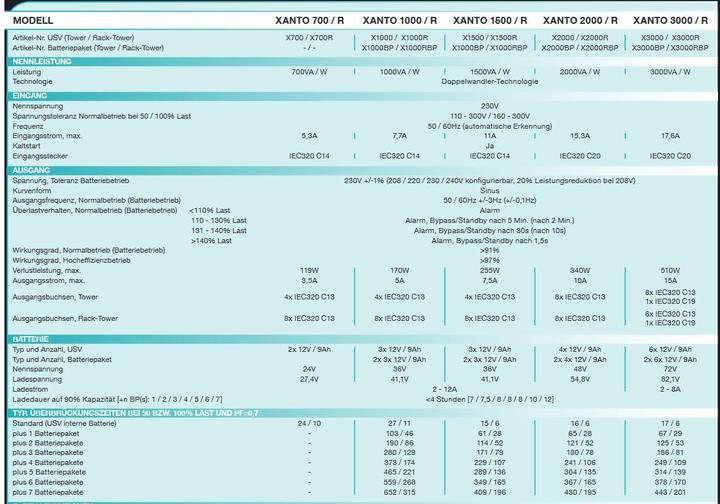
Task: Select the power loss "510W"
Action: pyautogui.click(x=670, y=270)
